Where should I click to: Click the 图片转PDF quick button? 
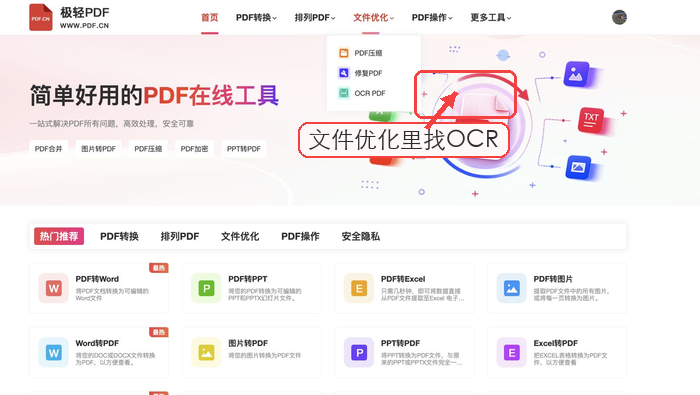[98, 149]
